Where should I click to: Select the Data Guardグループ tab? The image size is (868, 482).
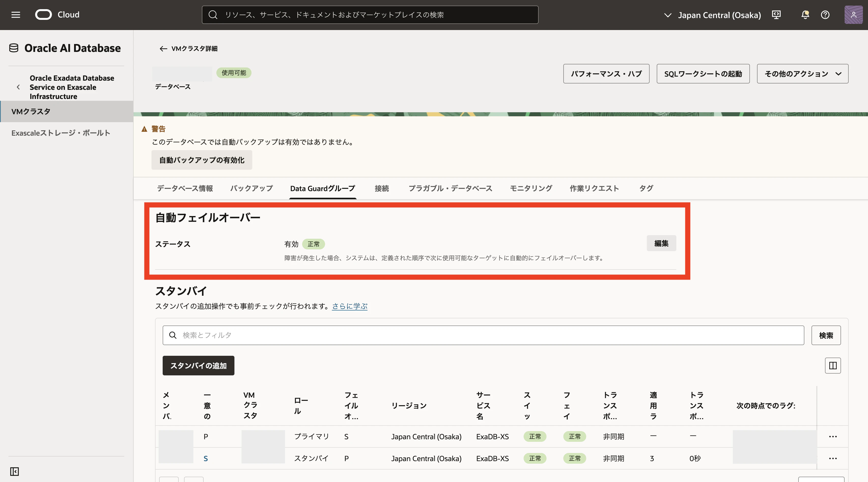click(323, 188)
